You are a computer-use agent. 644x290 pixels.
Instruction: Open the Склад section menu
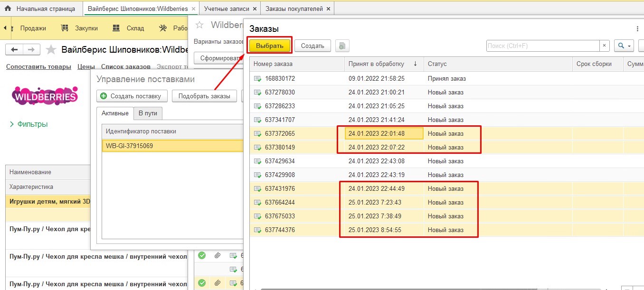point(128,28)
